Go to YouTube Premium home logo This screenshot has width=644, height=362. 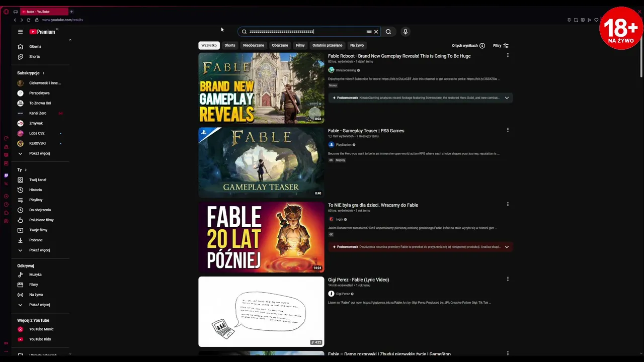(43, 32)
